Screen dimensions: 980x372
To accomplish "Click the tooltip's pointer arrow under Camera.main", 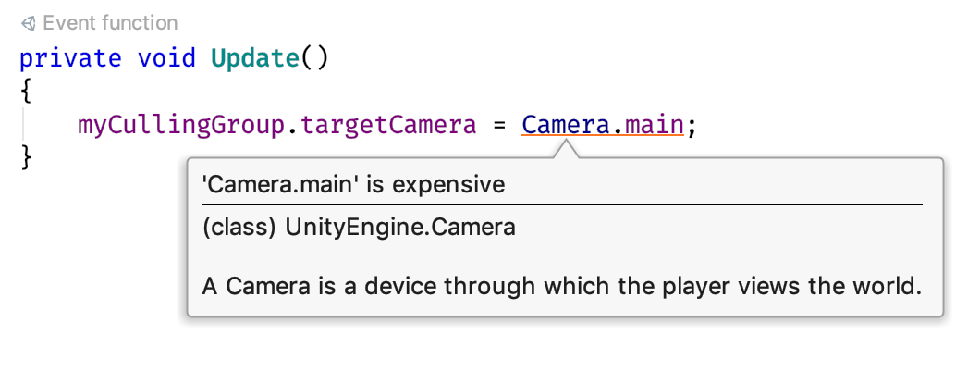I will [565, 149].
